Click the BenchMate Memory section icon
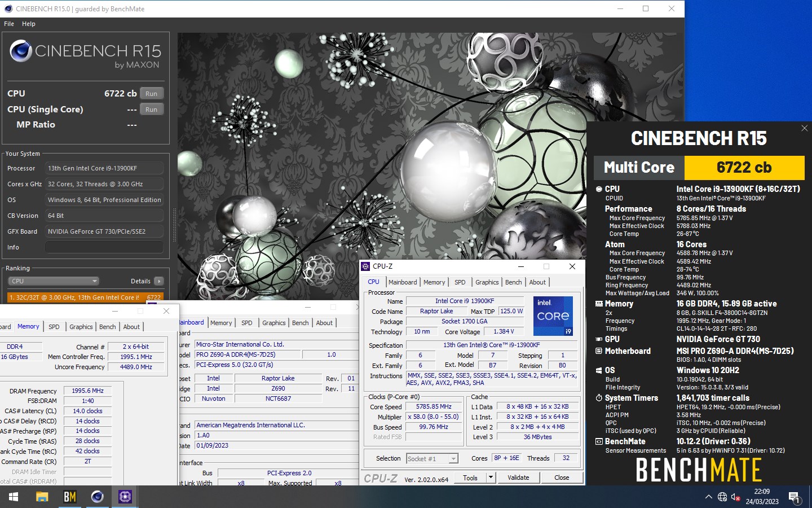Viewport: 812px width, 508px height. click(599, 304)
